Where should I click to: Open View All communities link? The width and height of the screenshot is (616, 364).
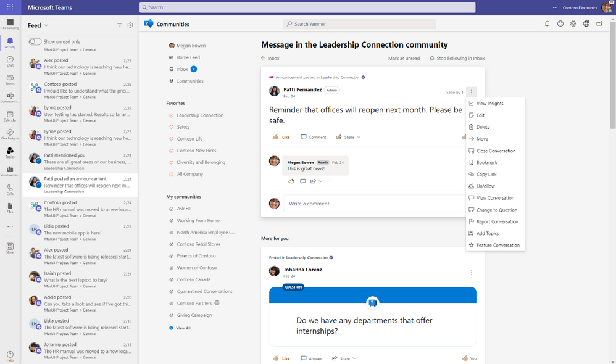point(180,328)
